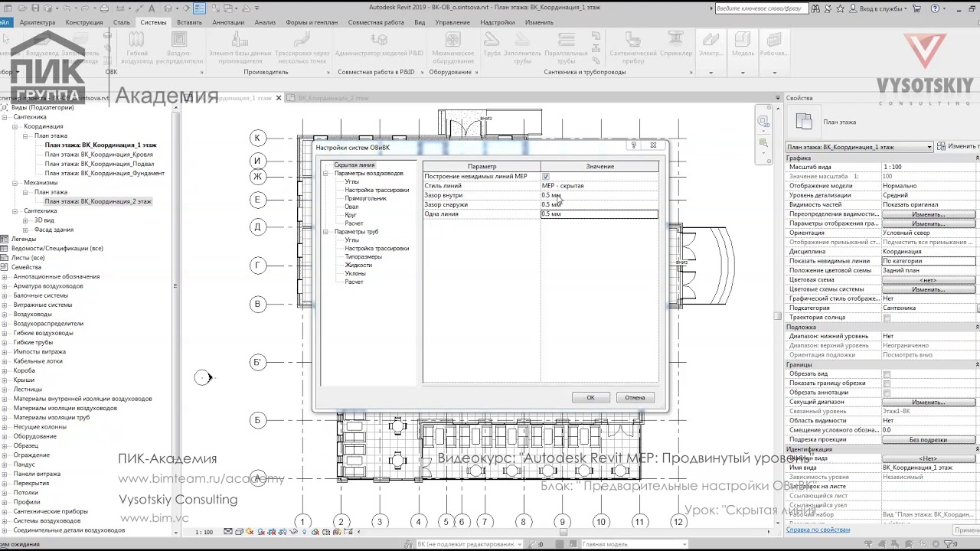Click the 1 : 100 view scale

204,532
